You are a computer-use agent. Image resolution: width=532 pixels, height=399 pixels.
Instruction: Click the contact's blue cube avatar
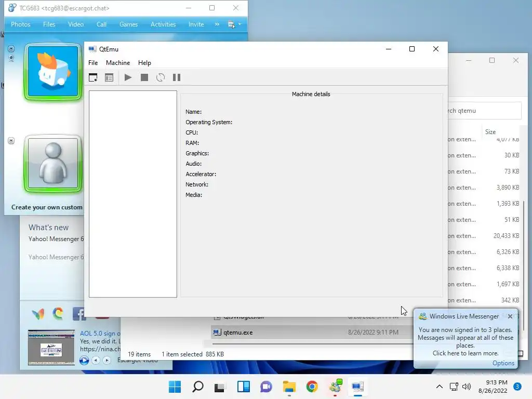click(53, 72)
